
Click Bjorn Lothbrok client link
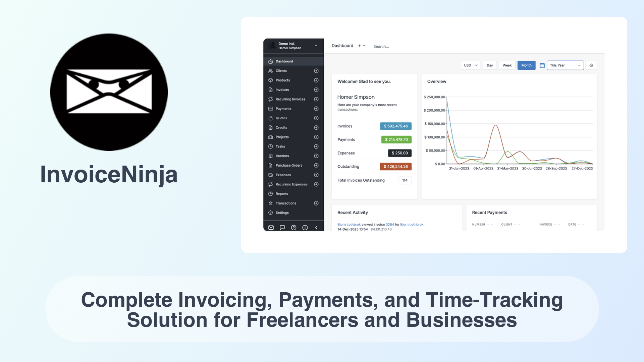[411, 225]
